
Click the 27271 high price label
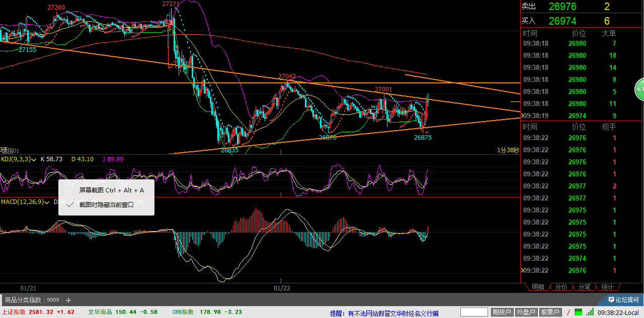171,4
